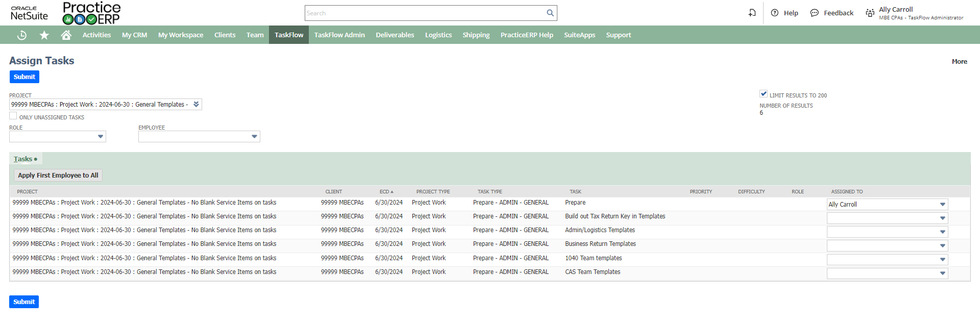The width and height of the screenshot is (980, 325).
Task: Open the Employee dropdown
Action: [x=254, y=136]
